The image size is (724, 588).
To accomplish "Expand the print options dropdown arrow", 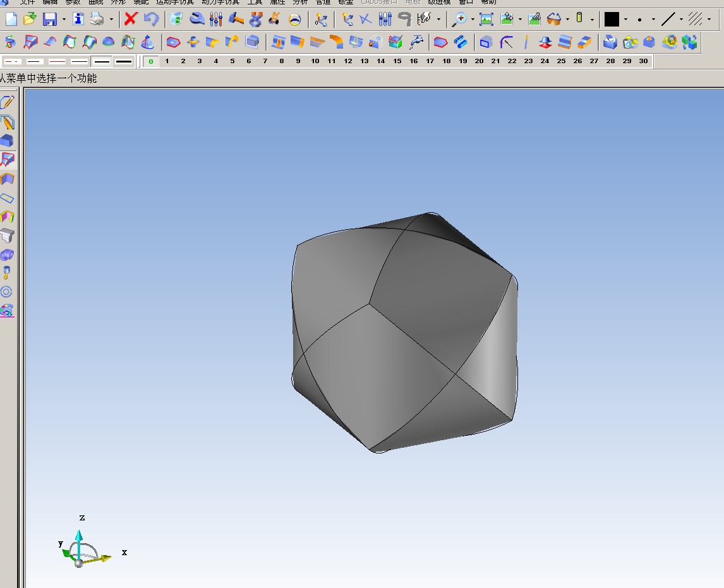I will [x=111, y=20].
